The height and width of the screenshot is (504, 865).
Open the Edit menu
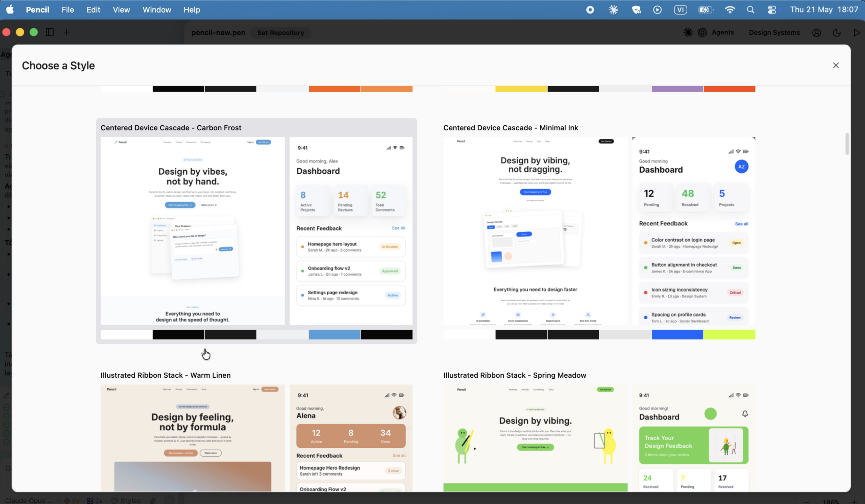[93, 9]
